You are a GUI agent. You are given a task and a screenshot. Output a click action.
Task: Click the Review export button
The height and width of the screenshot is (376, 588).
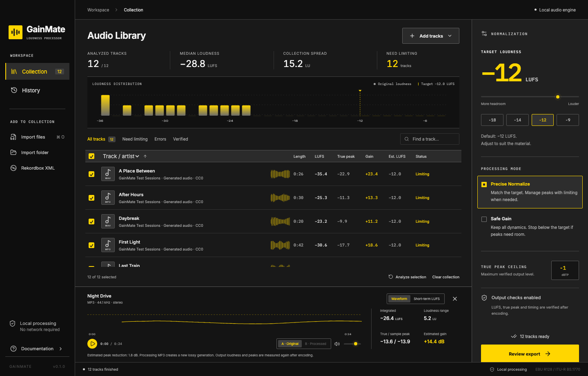click(530, 354)
